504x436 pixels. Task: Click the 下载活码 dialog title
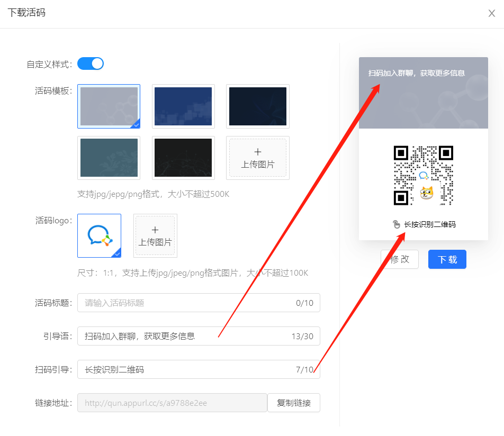[26, 13]
